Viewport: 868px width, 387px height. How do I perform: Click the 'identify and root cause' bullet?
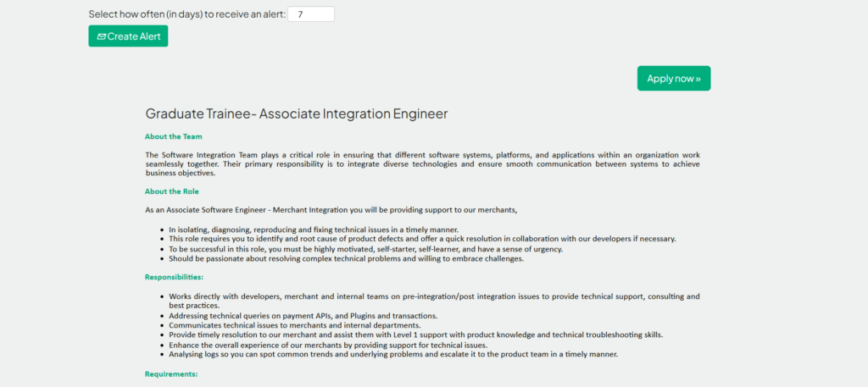coord(422,239)
